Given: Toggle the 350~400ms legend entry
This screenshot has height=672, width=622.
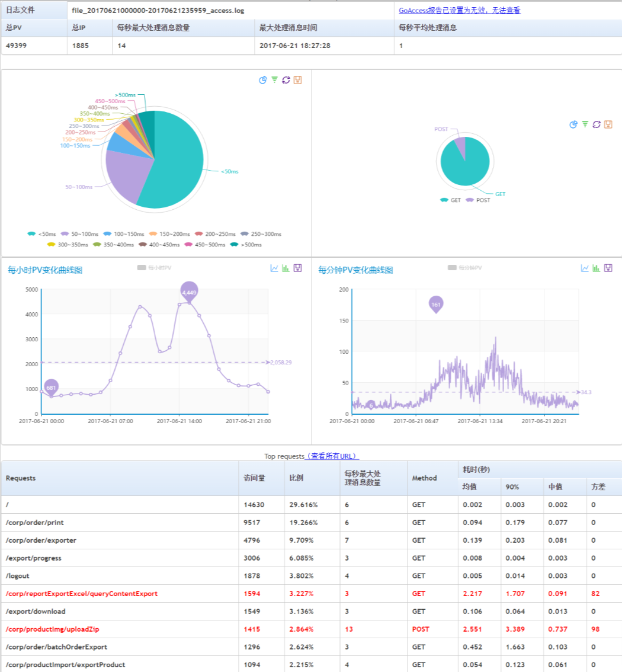Looking at the screenshot, I should tap(114, 245).
